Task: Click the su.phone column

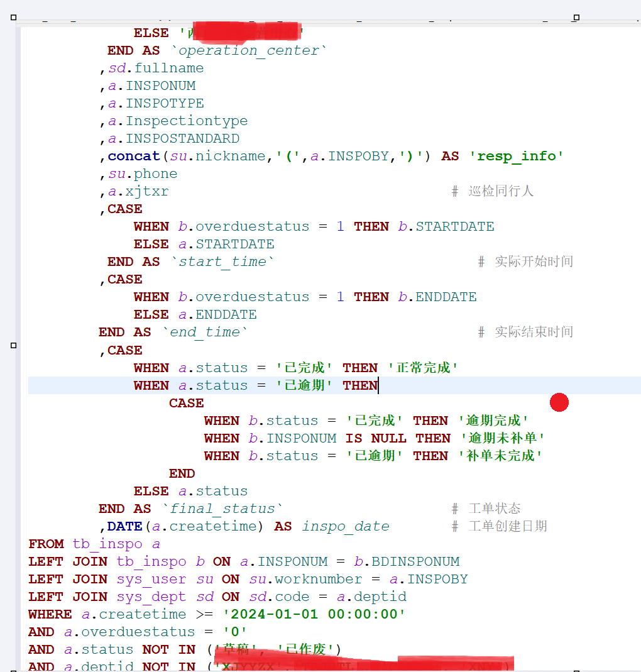Action: pyautogui.click(x=143, y=174)
